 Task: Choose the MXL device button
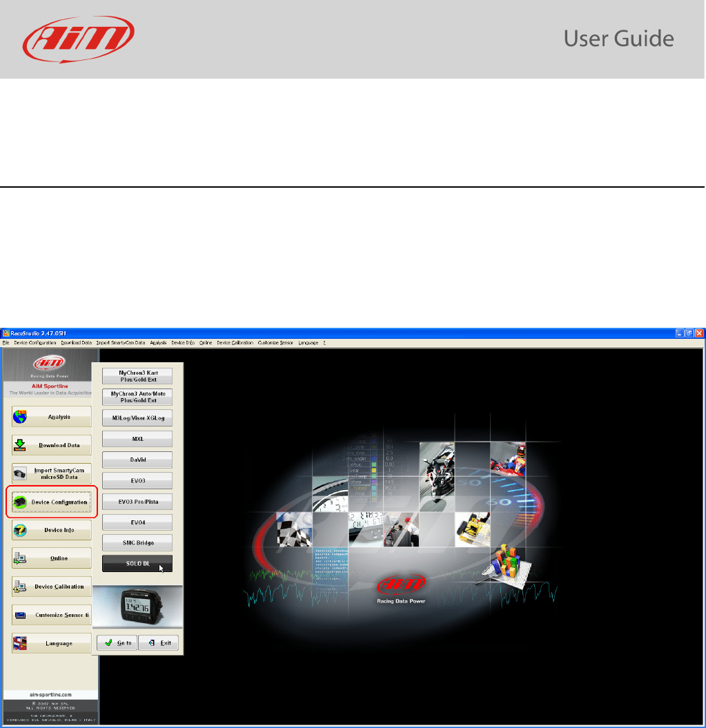(137, 439)
